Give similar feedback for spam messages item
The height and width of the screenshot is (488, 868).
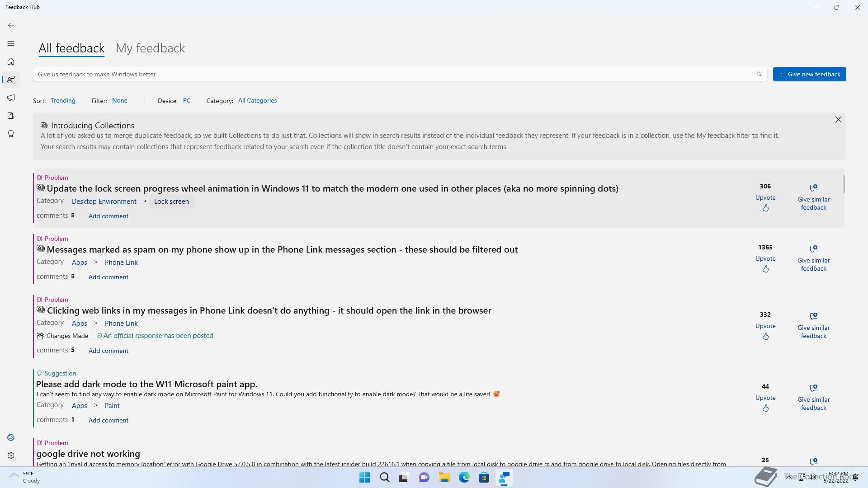pyautogui.click(x=814, y=258)
